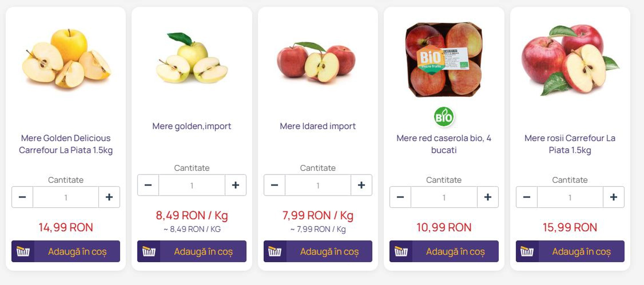This screenshot has height=285, width=644.
Task: Open Mere rosii Carrefour La Piata link
Action: 570,144
